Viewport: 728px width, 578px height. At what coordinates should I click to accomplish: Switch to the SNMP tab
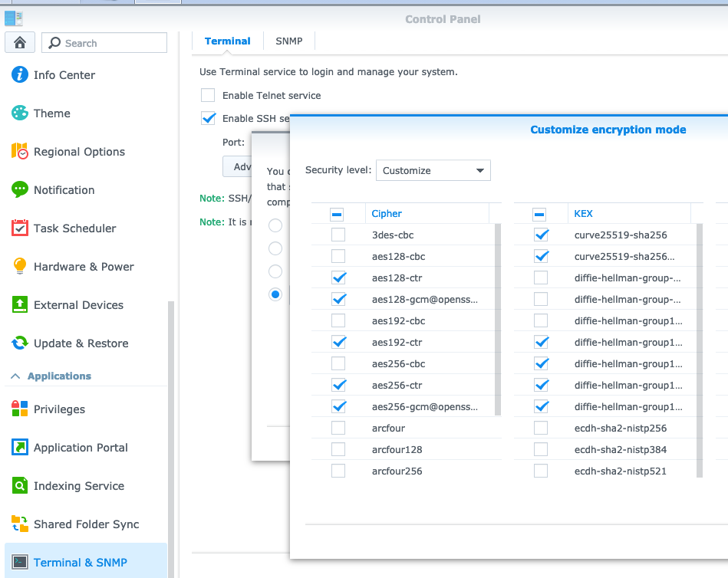point(288,41)
